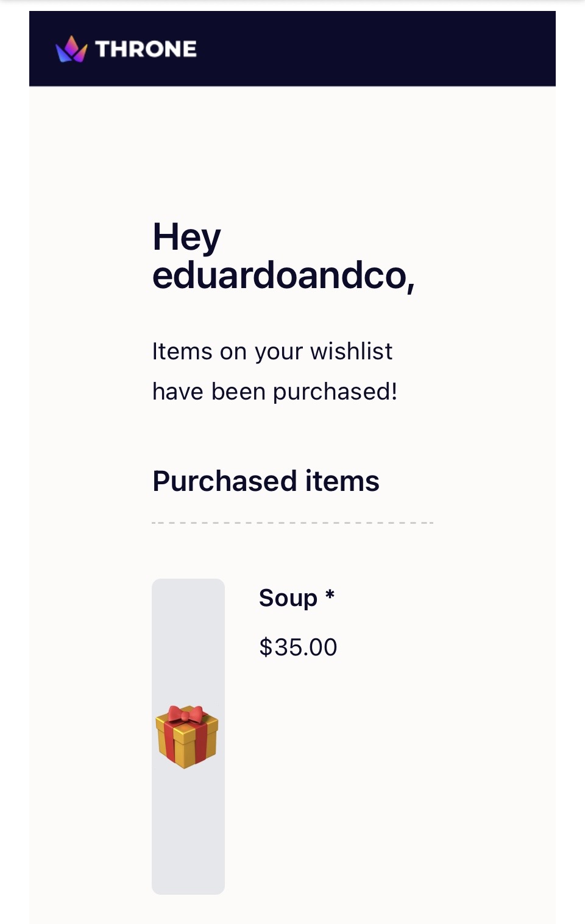Click the word "purchased!" in the message

[x=335, y=392]
